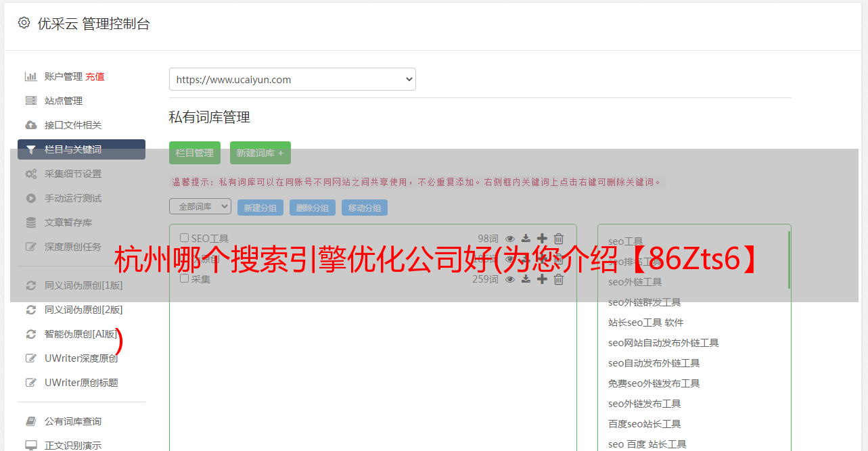Click the 私有词库管理 heading
This screenshot has width=868, height=451.
[210, 117]
